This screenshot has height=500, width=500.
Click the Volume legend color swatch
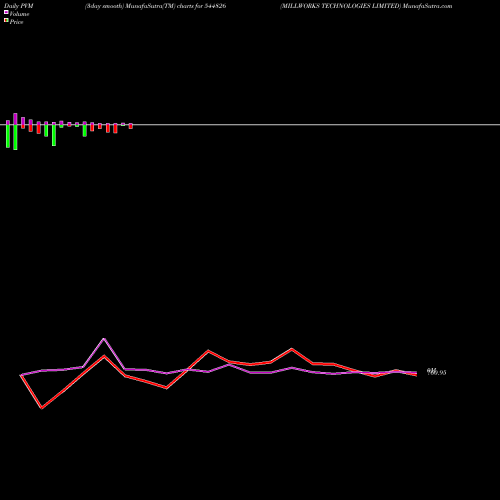6,12
